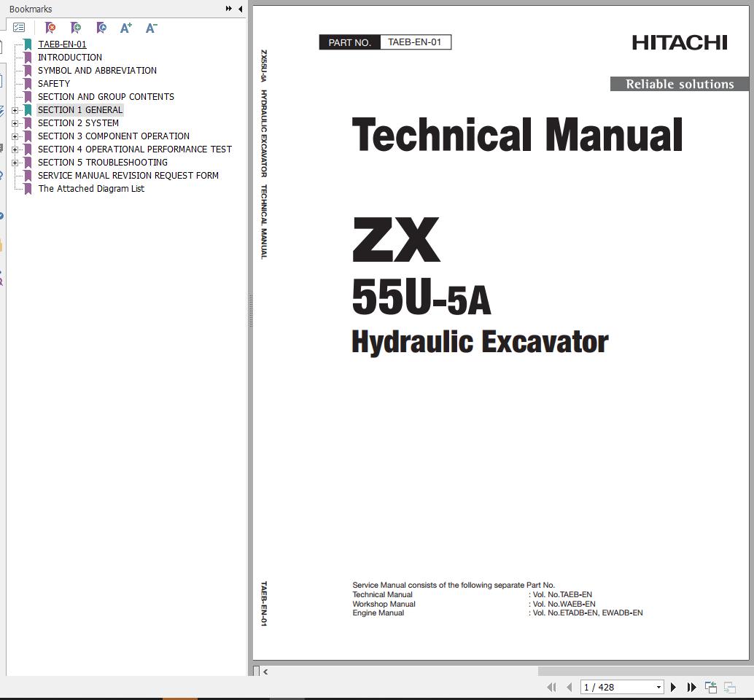754x700 pixels.
Task: Click the greyed next view icon
Action: tap(729, 687)
